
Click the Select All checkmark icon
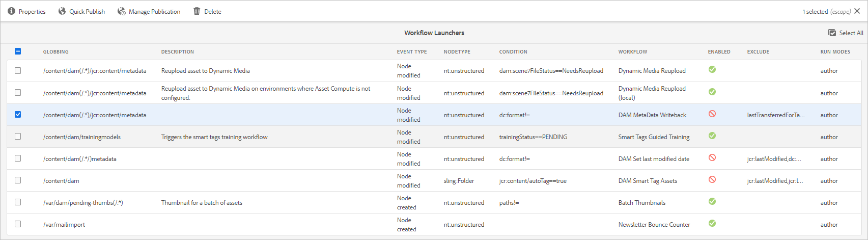coord(832,33)
